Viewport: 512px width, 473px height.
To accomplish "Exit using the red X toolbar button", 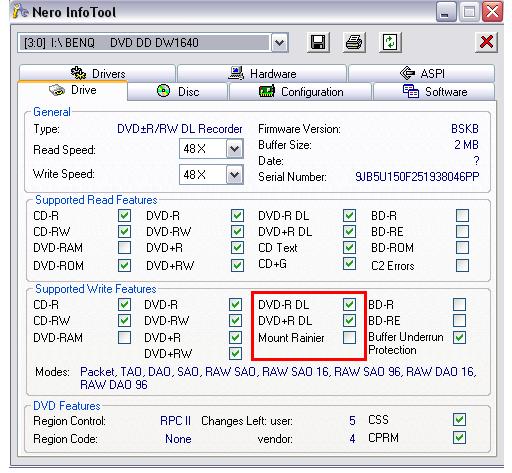I will (486, 43).
